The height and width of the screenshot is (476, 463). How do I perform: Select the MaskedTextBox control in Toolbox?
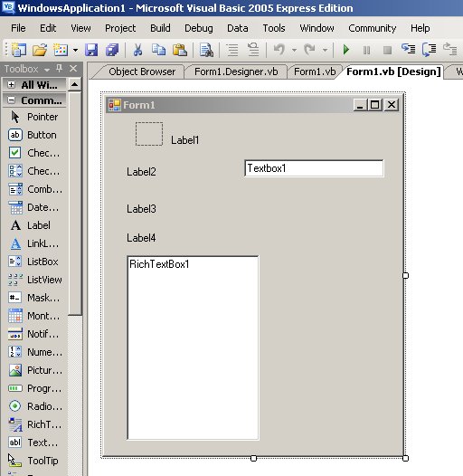click(x=34, y=298)
